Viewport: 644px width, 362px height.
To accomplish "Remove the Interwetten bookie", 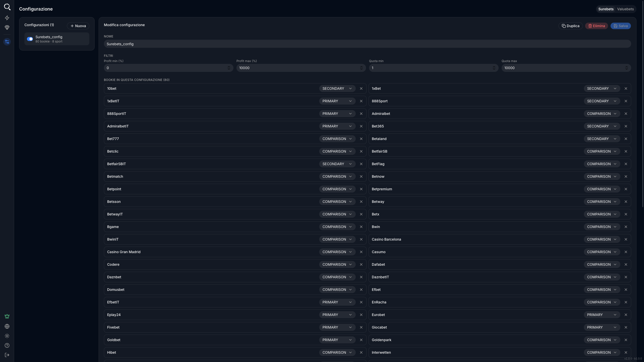I will [626, 352].
